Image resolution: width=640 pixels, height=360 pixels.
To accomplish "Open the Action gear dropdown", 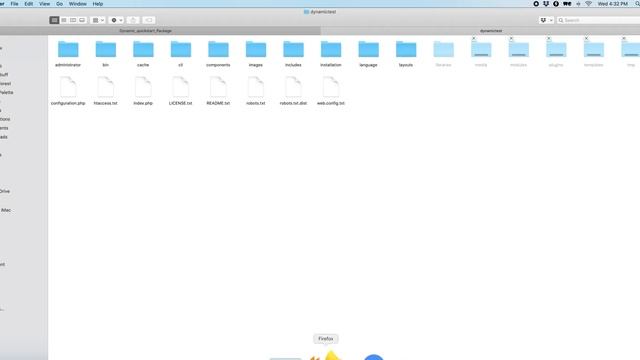I will click(x=116, y=20).
